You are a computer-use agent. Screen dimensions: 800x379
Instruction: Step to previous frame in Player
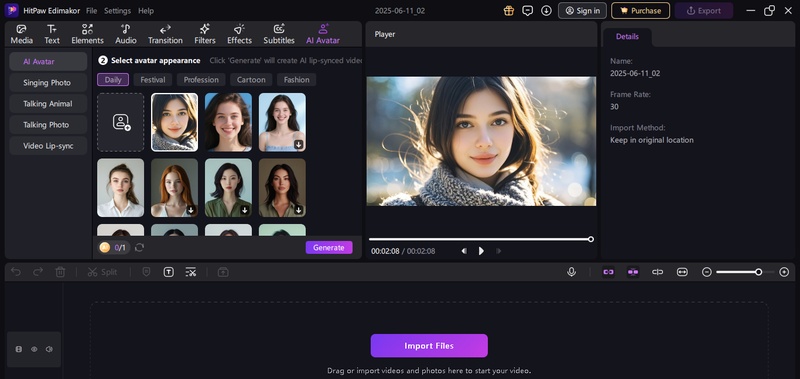pos(464,251)
